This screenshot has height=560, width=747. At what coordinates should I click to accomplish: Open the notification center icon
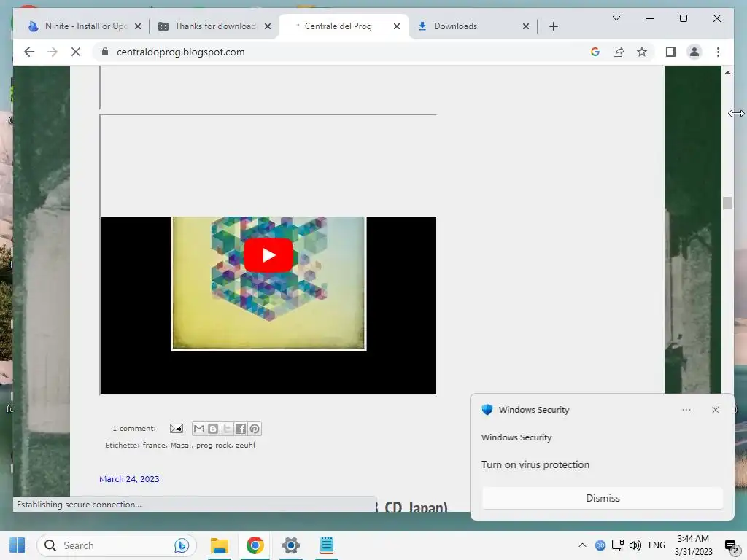coord(731,545)
